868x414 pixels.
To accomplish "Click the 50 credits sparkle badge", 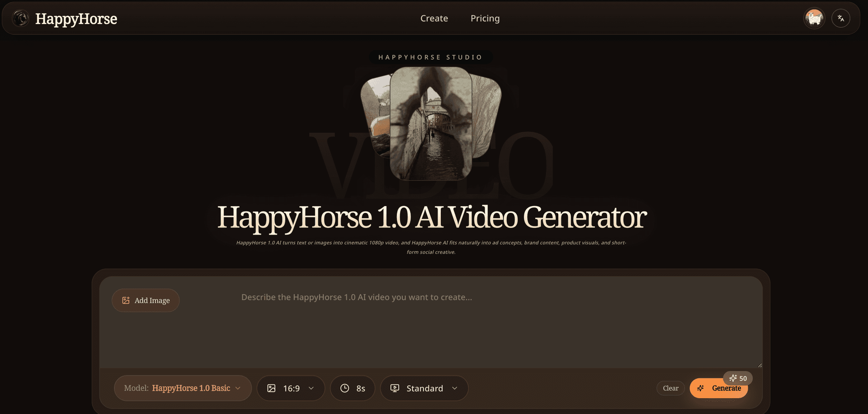I will click(738, 378).
